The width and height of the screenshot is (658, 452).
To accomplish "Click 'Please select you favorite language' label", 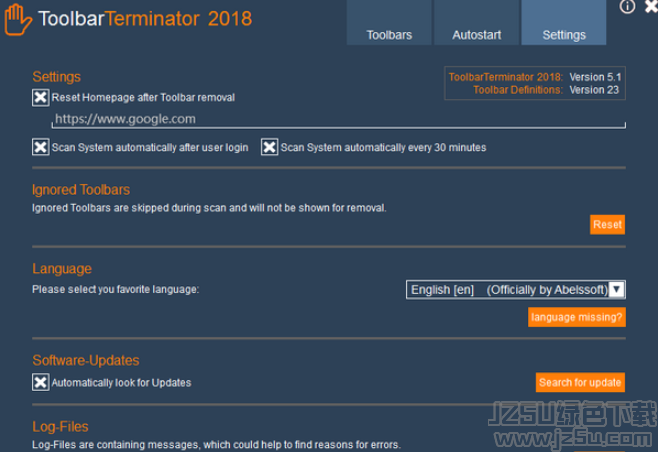I will (x=116, y=290).
